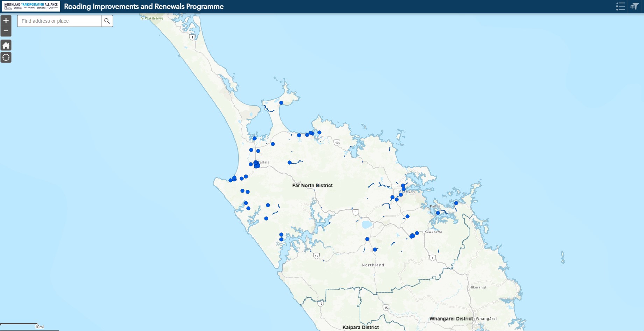Click the Paihia town label
The height and width of the screenshot is (331, 644).
coord(435,206)
